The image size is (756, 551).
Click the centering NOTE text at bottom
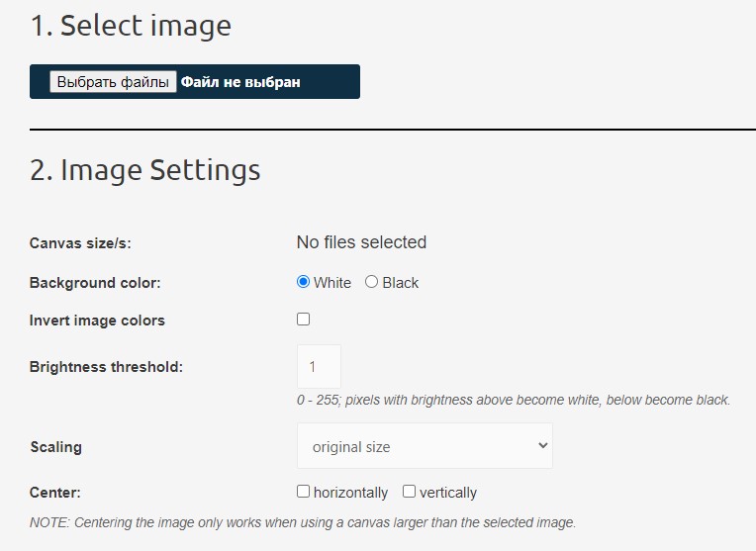coord(302,522)
